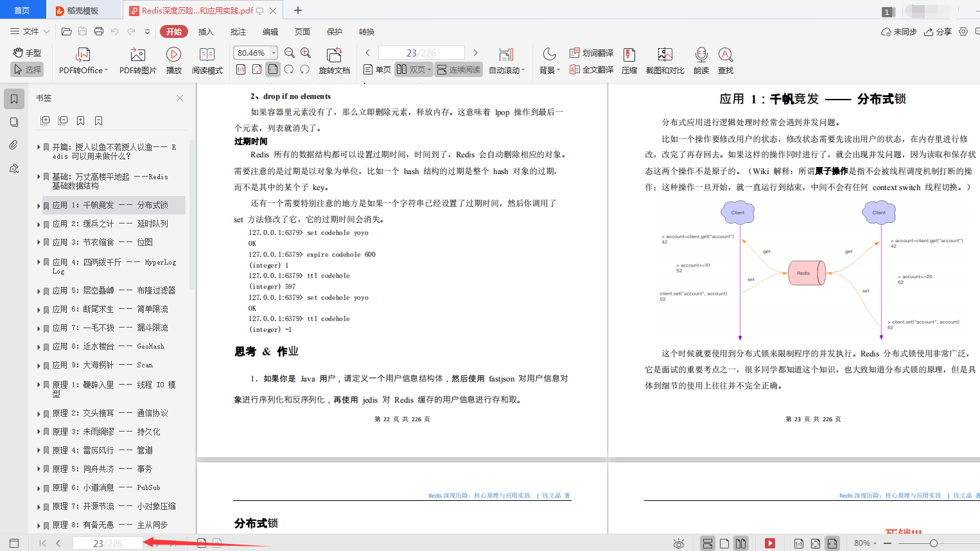Click the compress (压缩) tool

point(629,61)
